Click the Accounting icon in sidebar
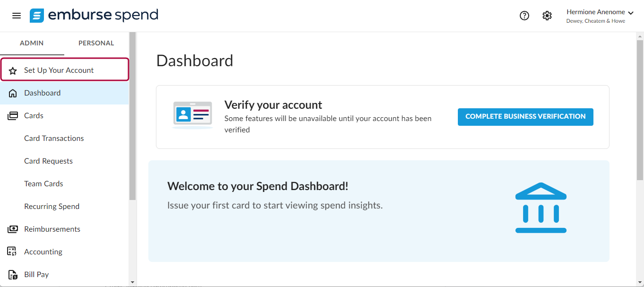Image resolution: width=644 pixels, height=287 pixels. click(x=13, y=252)
